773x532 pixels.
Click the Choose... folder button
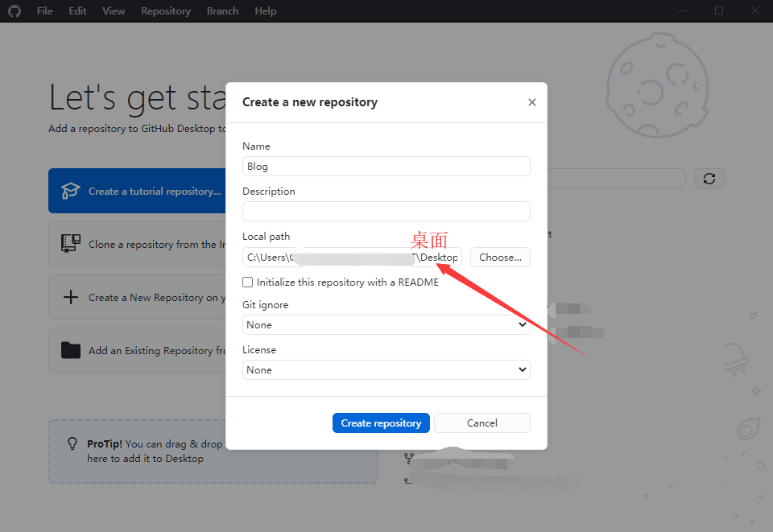pyautogui.click(x=500, y=257)
